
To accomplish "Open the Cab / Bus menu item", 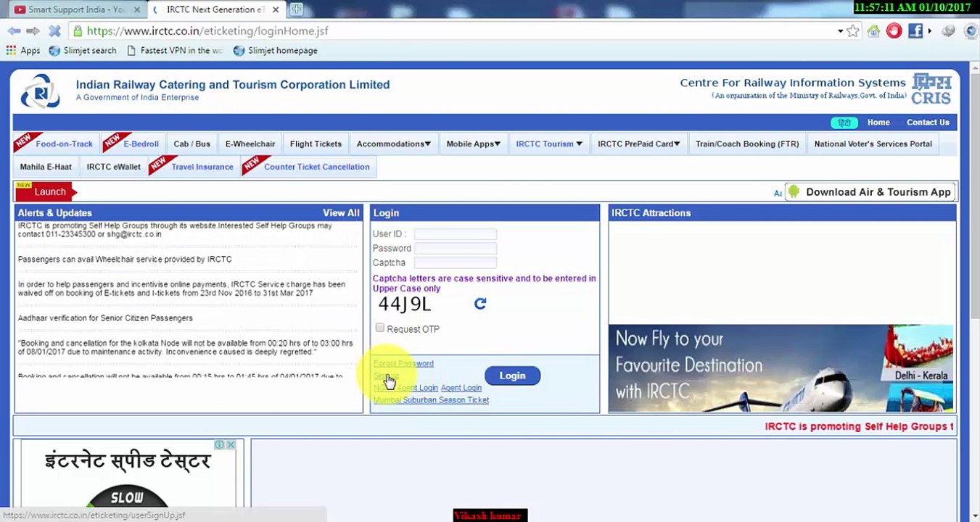I will point(192,144).
